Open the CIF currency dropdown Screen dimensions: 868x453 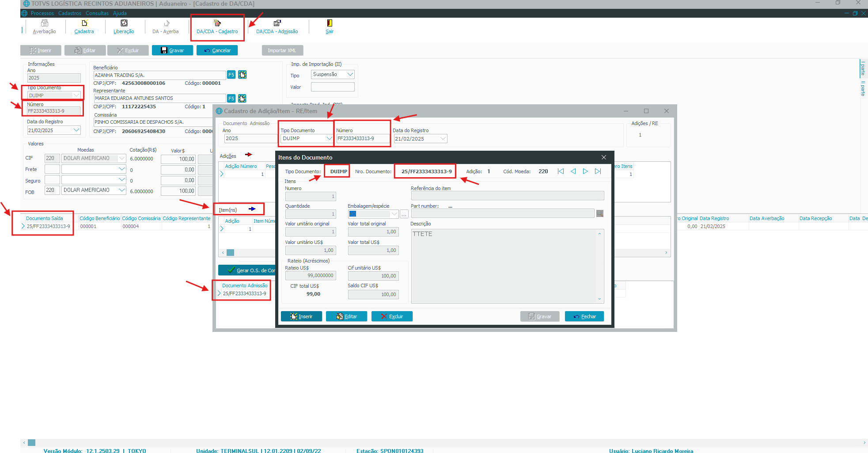122,158
